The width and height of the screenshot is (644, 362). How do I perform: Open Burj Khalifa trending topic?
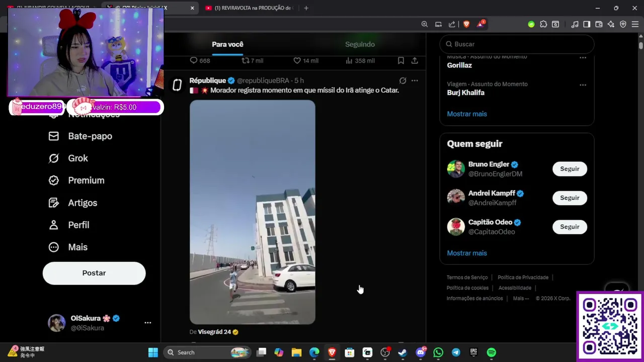(465, 93)
